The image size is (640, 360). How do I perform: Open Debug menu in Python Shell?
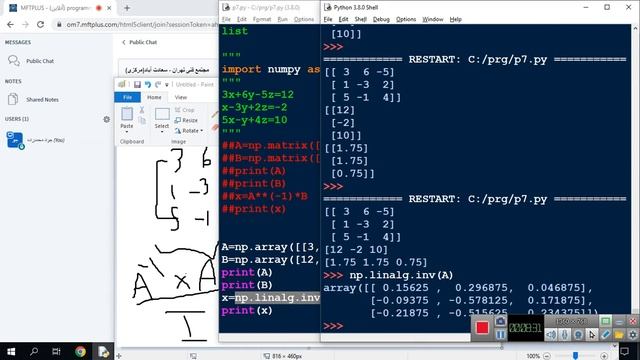pos(381,19)
